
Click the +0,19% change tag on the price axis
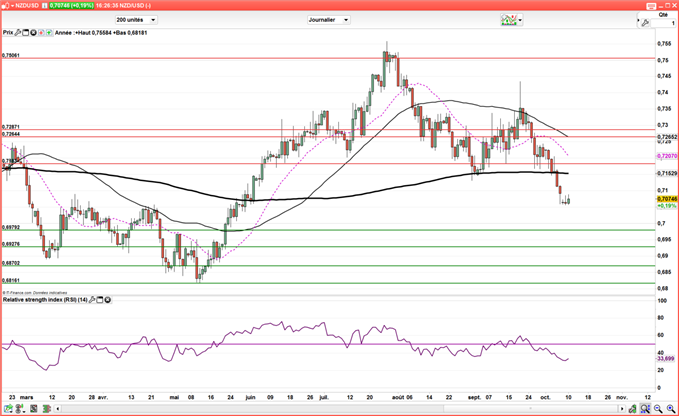667,206
